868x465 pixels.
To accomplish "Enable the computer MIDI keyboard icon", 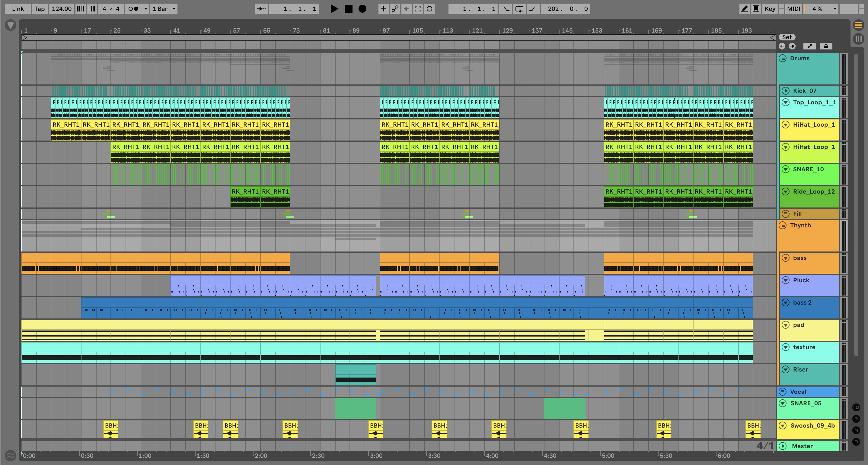I will point(756,9).
